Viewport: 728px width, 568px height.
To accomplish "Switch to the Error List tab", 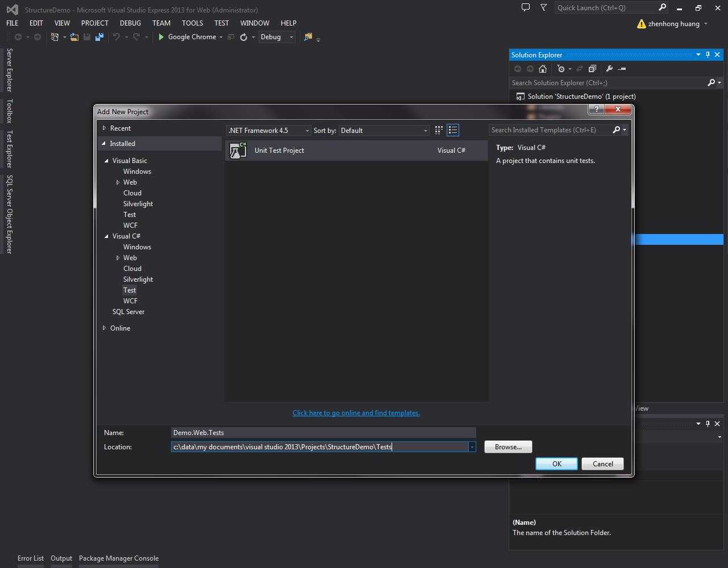I will click(x=31, y=558).
